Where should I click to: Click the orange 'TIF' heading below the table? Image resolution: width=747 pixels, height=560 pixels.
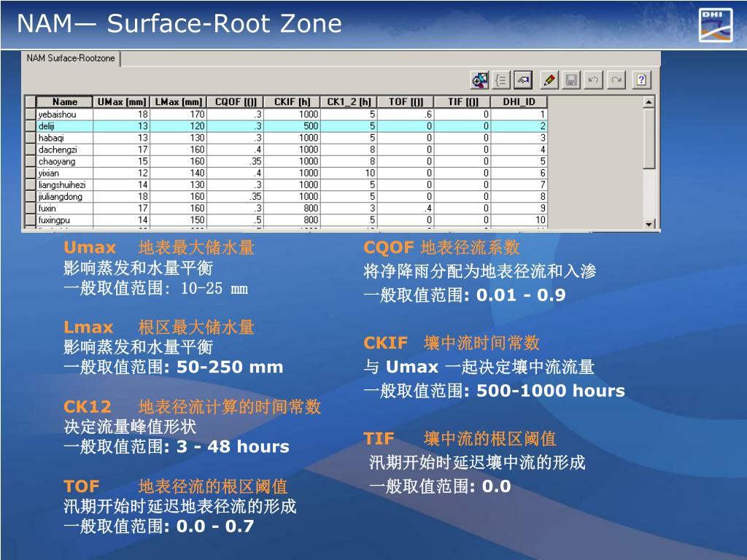coord(379,438)
